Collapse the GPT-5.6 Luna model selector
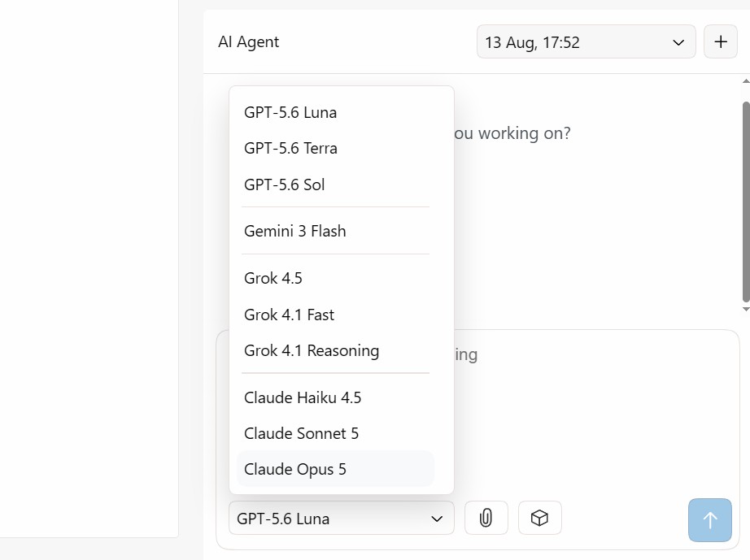 [342, 518]
